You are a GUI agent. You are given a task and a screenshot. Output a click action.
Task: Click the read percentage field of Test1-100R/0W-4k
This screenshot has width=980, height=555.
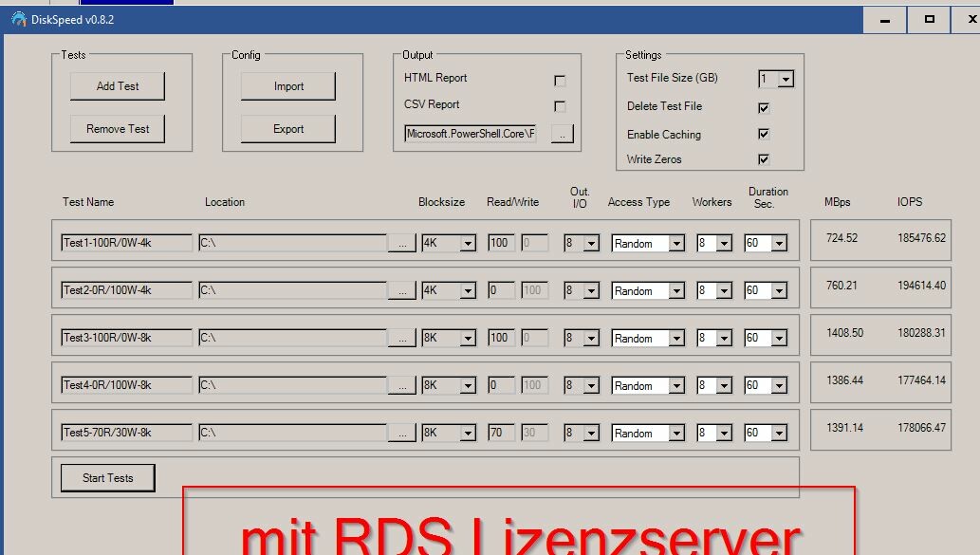click(501, 243)
